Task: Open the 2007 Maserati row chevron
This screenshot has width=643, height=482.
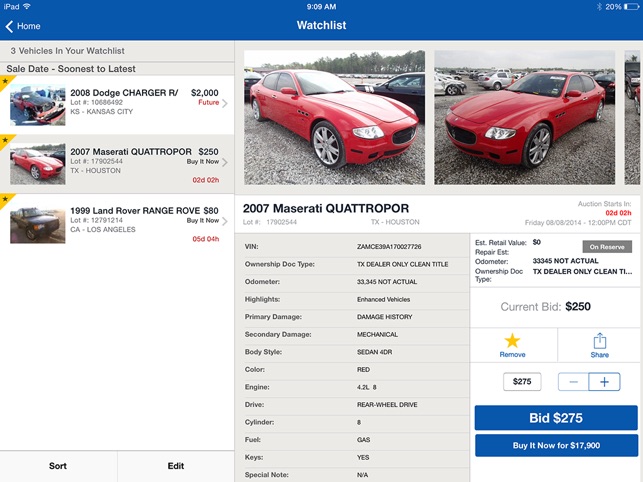Action: (x=225, y=162)
